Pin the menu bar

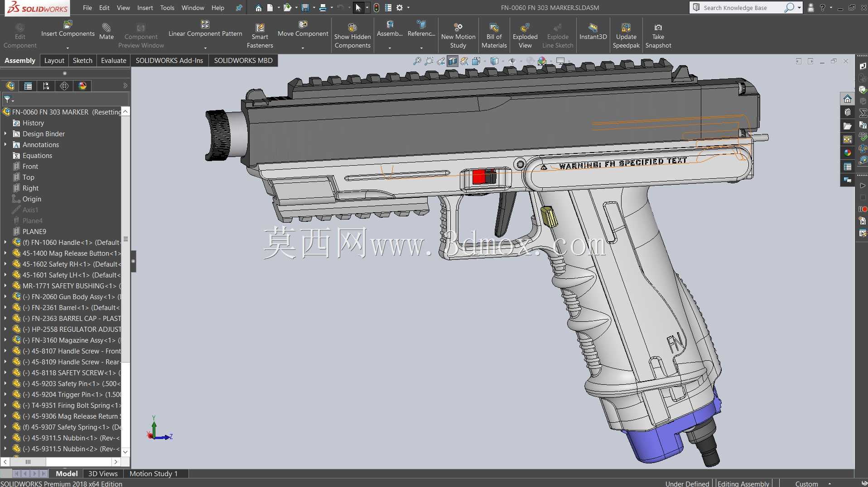click(x=239, y=8)
